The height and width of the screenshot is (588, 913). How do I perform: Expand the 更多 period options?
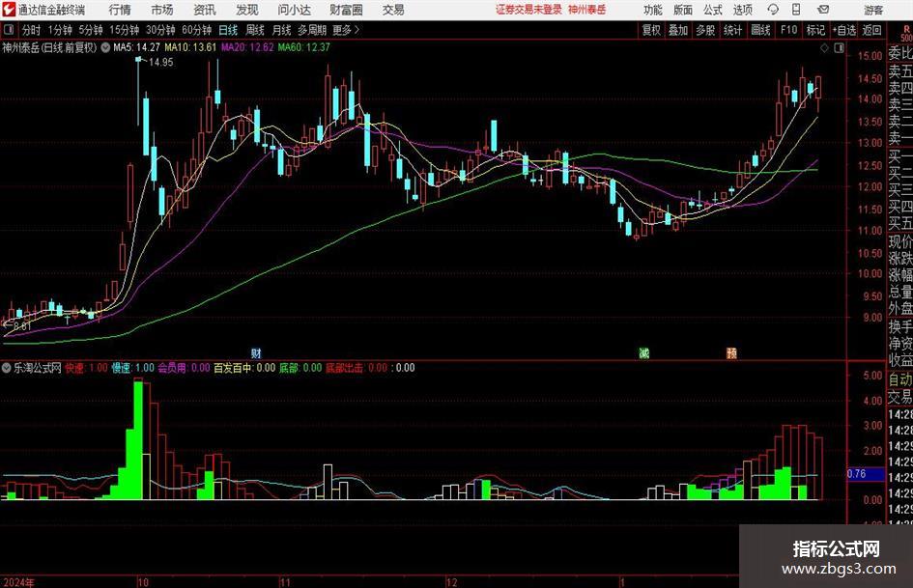pos(346,30)
